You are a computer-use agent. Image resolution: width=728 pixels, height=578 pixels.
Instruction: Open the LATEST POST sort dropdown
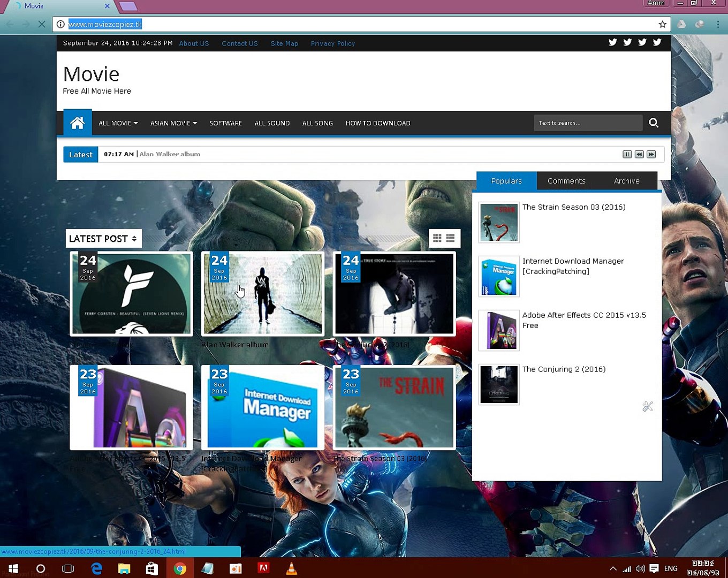tap(103, 239)
